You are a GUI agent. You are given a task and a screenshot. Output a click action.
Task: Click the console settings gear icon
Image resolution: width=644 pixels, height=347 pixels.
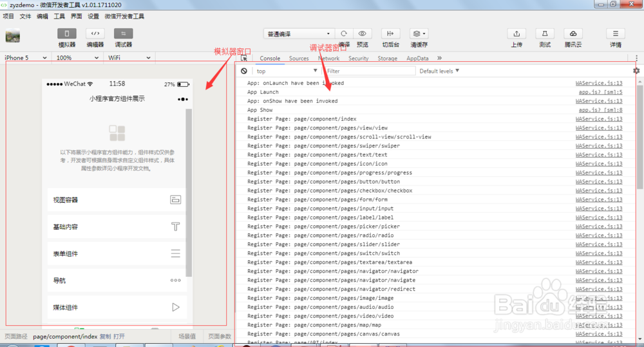click(x=636, y=71)
